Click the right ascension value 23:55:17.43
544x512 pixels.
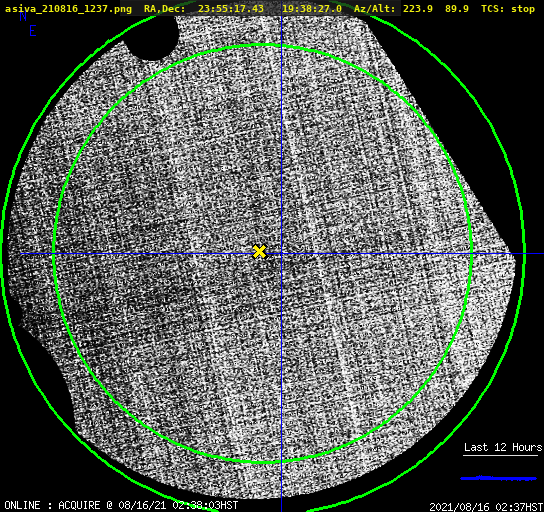[231, 8]
